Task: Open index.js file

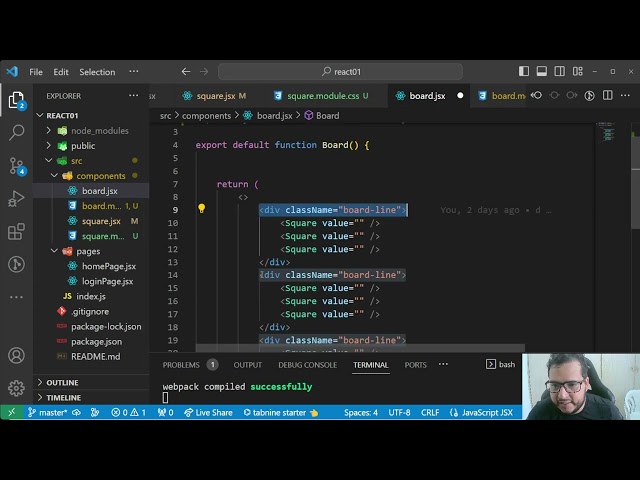Action: (91, 296)
